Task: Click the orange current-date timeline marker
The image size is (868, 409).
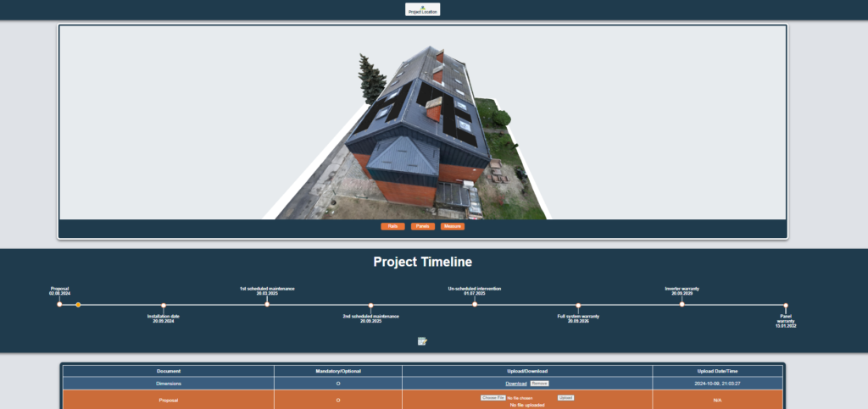Action: click(78, 304)
